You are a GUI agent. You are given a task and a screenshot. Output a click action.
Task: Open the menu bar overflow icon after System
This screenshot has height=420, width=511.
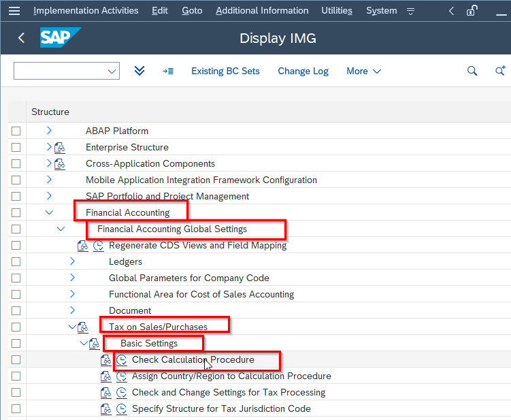coord(410,11)
